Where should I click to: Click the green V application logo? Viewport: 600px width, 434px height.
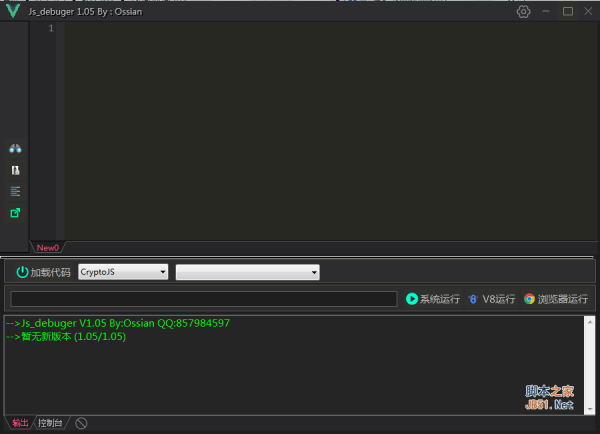pos(13,11)
